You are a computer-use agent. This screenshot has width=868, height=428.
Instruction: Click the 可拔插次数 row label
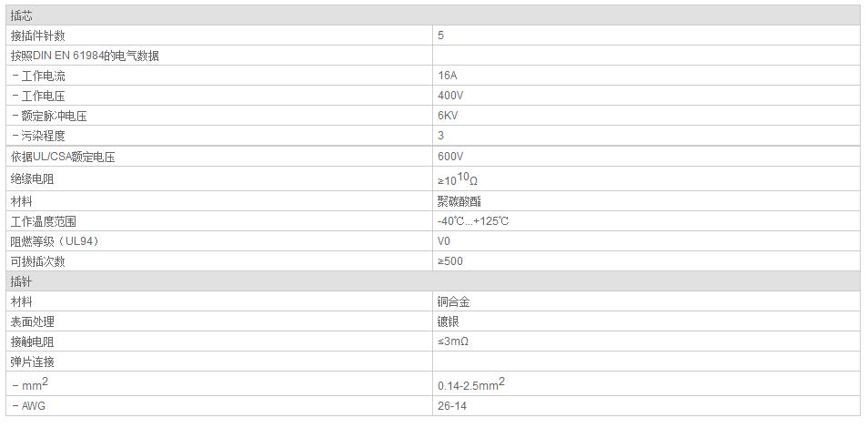click(x=38, y=261)
